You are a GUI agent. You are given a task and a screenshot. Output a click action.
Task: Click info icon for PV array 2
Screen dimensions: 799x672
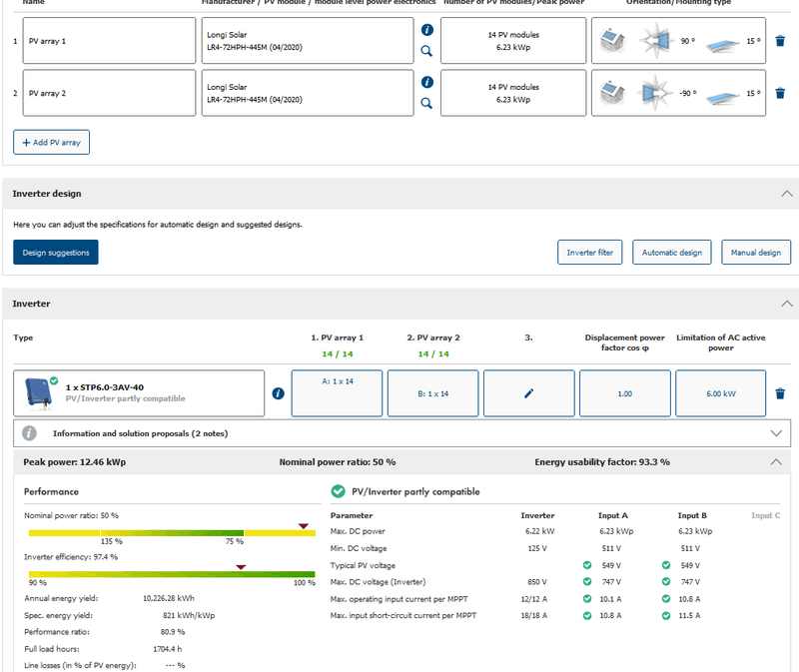pos(426,82)
